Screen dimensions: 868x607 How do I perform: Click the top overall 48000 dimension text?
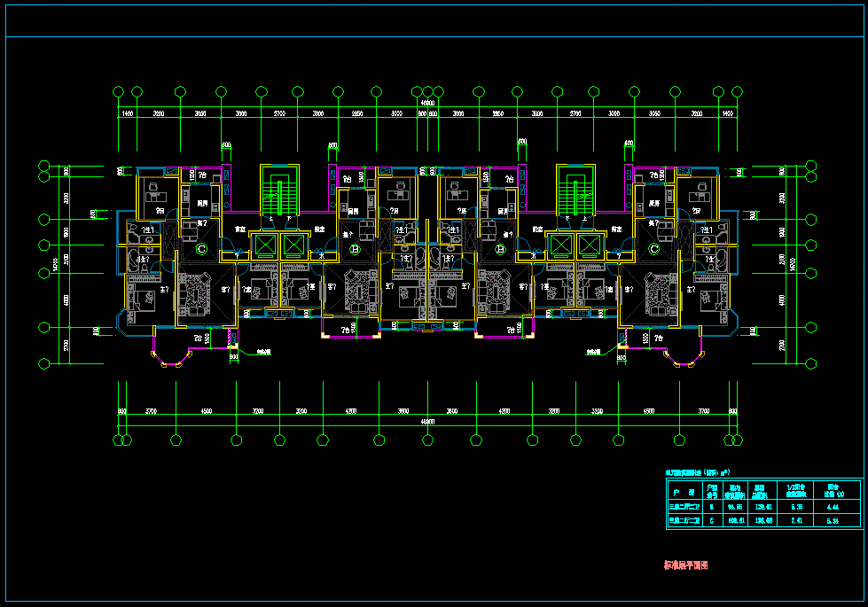pos(427,104)
